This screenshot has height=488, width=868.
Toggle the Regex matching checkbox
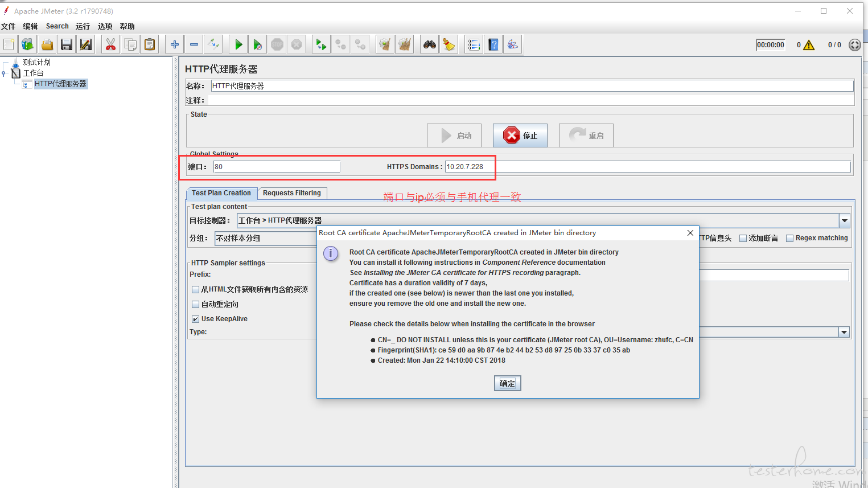point(789,238)
